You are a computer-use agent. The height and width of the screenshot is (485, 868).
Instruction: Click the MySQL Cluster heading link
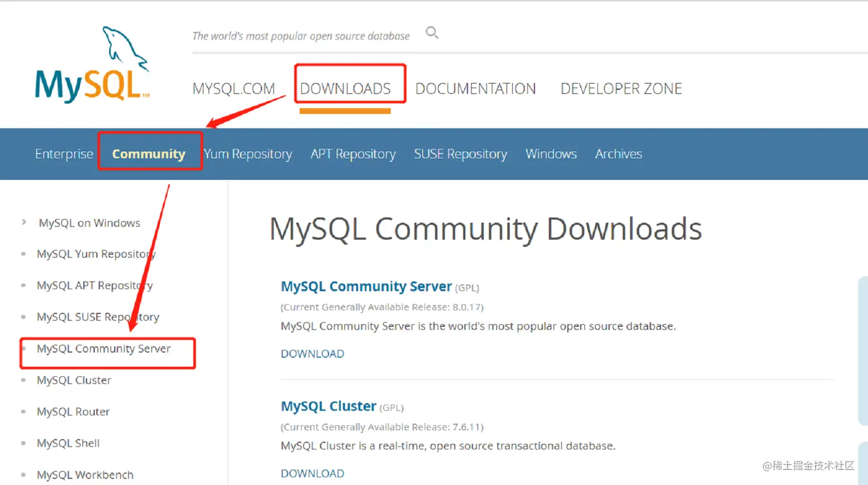[328, 406]
